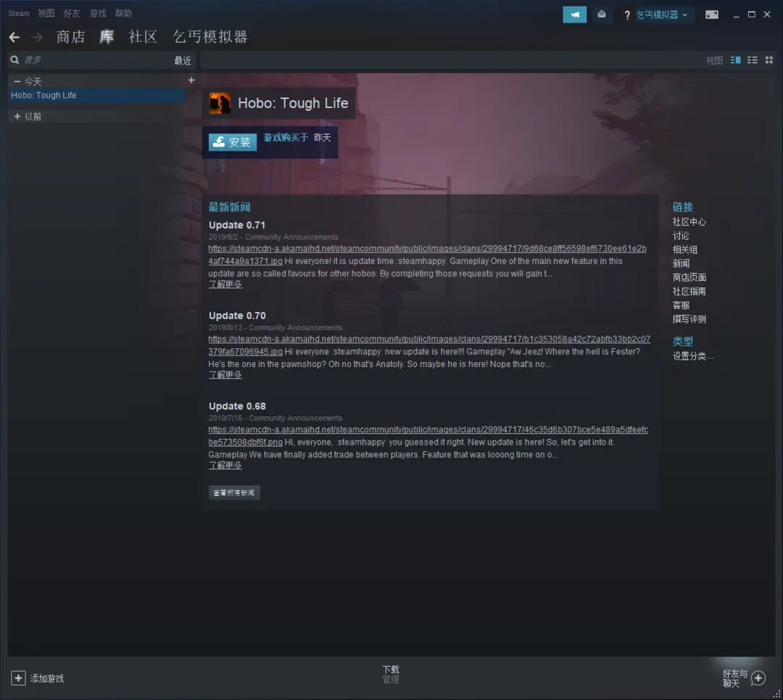Click the question mark help icon
This screenshot has width=783, height=700.
[x=627, y=15]
